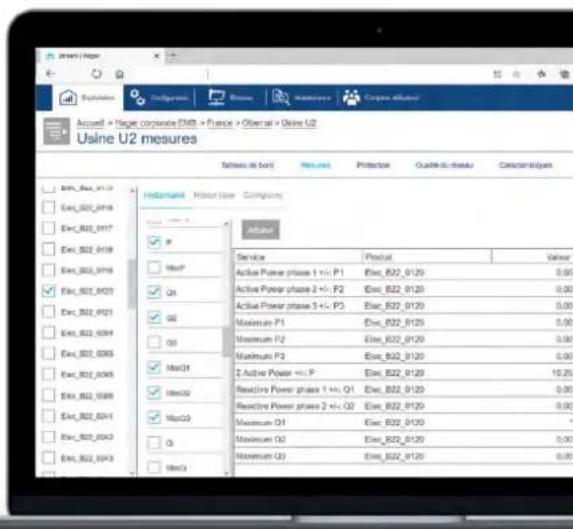Screen dimensions: 573x529
Task: Click the gray button above the Service table
Action: point(261,230)
